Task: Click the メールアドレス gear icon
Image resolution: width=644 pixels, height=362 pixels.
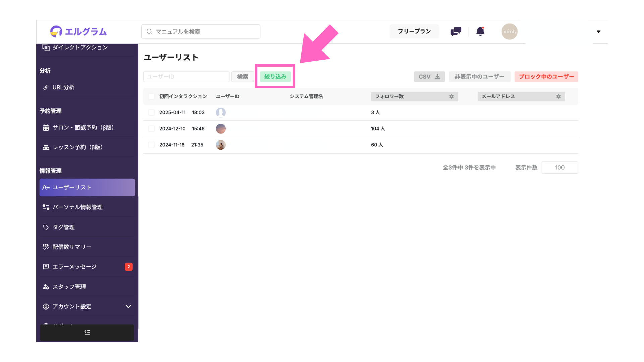Action: click(x=558, y=97)
